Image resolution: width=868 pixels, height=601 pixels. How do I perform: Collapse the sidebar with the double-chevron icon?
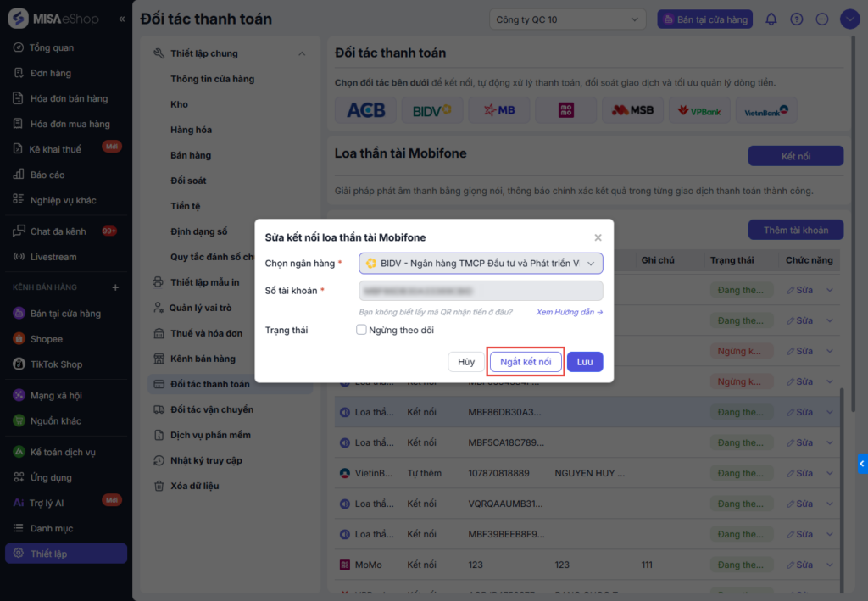(x=122, y=19)
